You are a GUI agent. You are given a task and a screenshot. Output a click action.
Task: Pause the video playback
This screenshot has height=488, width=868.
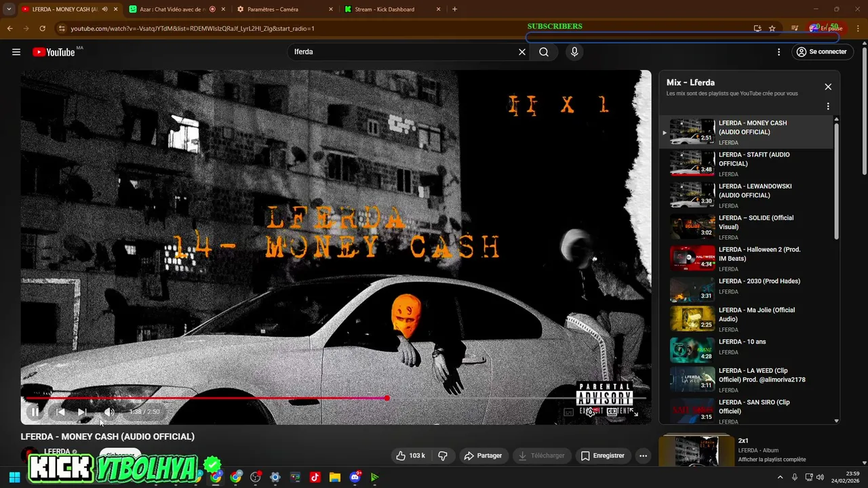pos(35,411)
